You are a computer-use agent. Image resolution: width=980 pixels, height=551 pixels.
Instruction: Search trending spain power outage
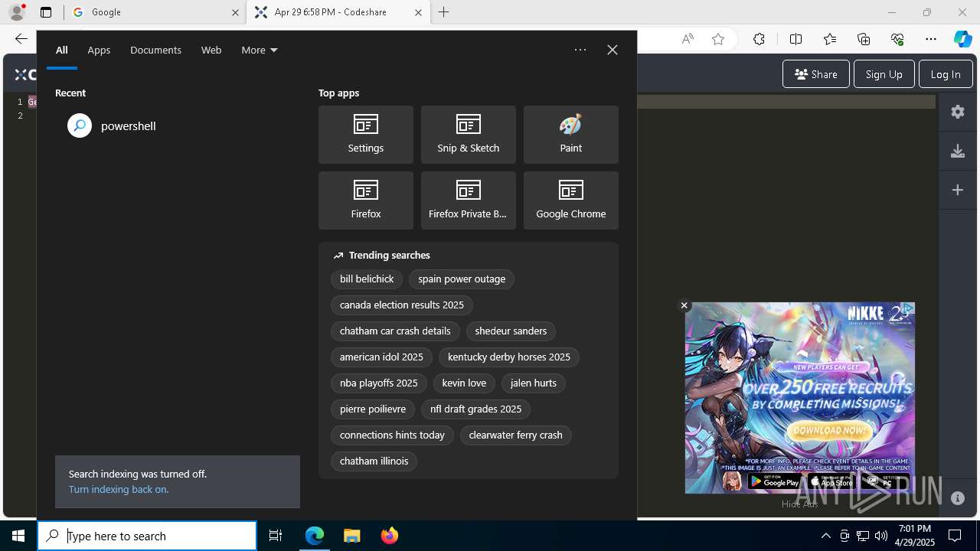coord(462,279)
